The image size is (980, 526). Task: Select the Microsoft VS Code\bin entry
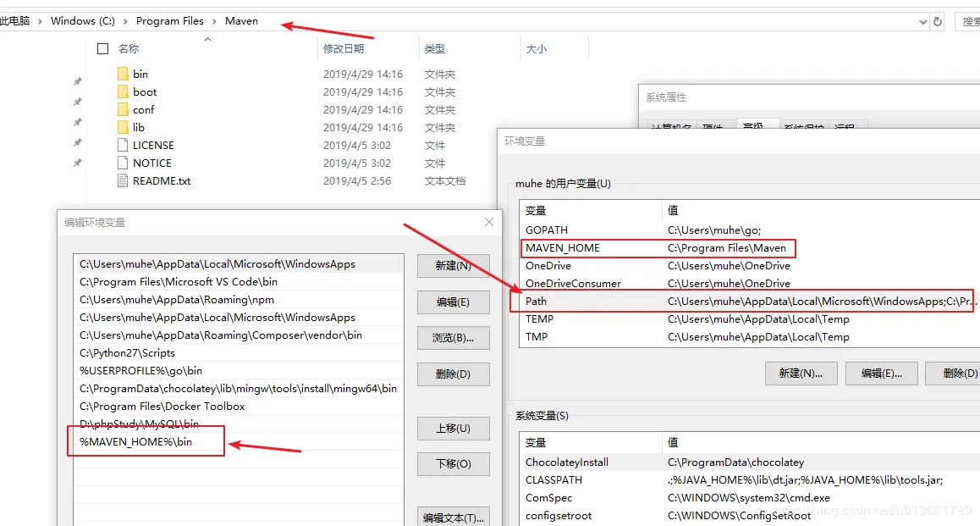point(238,282)
